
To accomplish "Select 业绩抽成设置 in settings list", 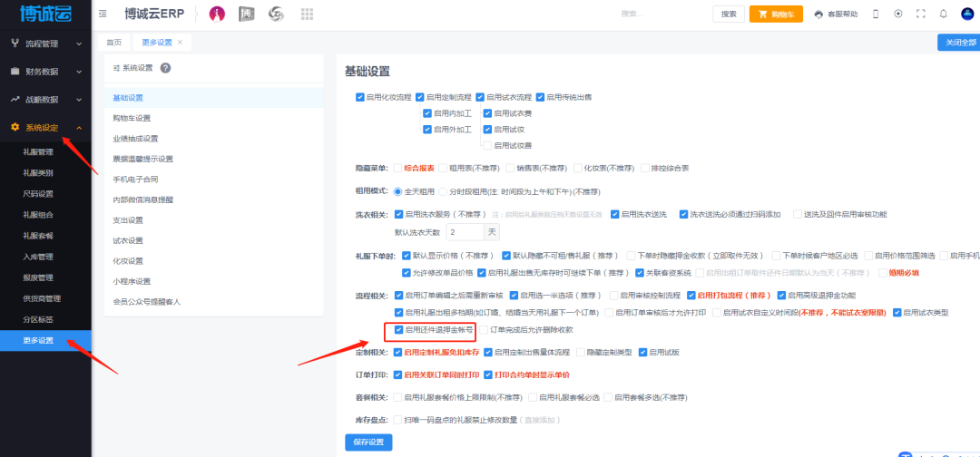I will [214, 139].
